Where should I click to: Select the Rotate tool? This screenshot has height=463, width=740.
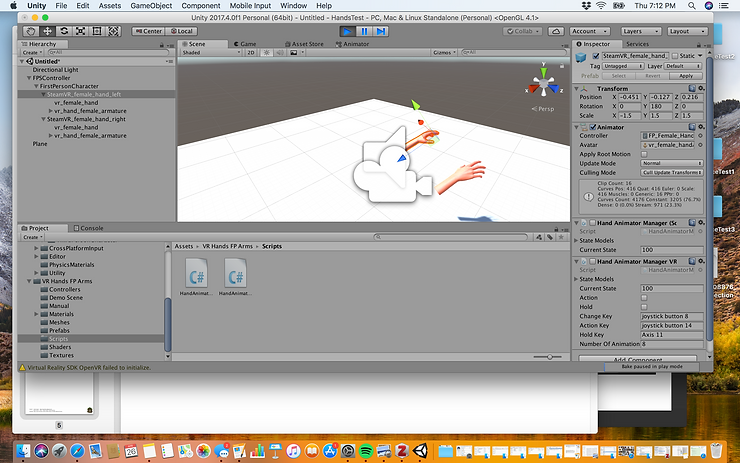pos(64,31)
